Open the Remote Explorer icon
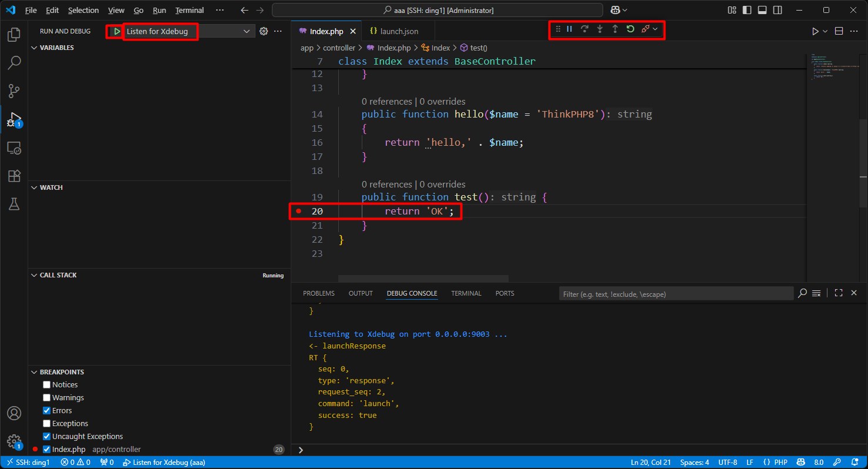Viewport: 868px width, 469px height. tap(14, 148)
